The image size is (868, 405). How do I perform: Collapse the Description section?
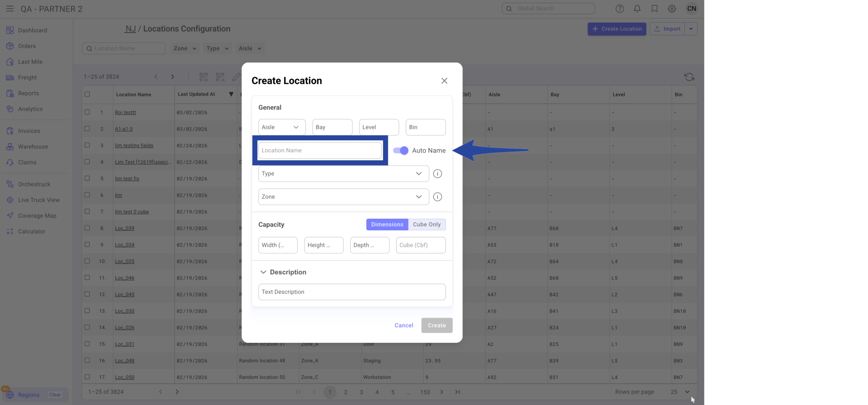[263, 272]
